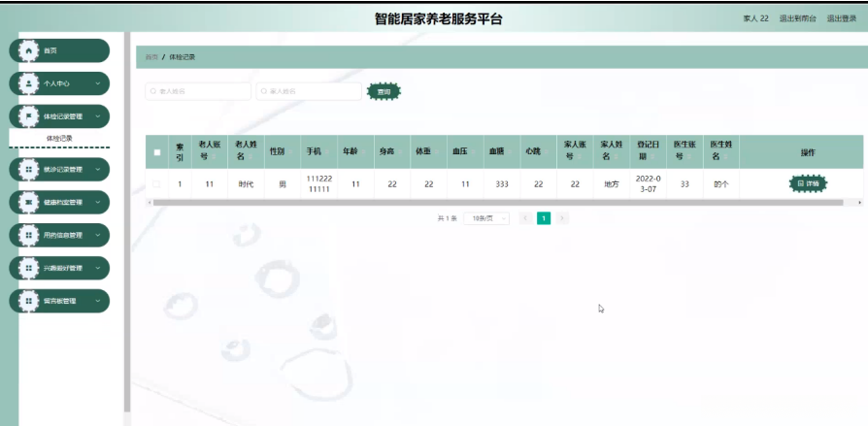Sort by the 老人姓名 column arrows

tap(250, 157)
